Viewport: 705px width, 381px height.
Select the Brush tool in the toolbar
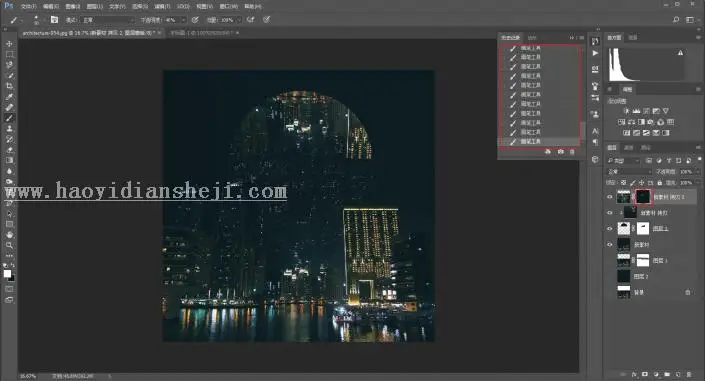pos(9,118)
